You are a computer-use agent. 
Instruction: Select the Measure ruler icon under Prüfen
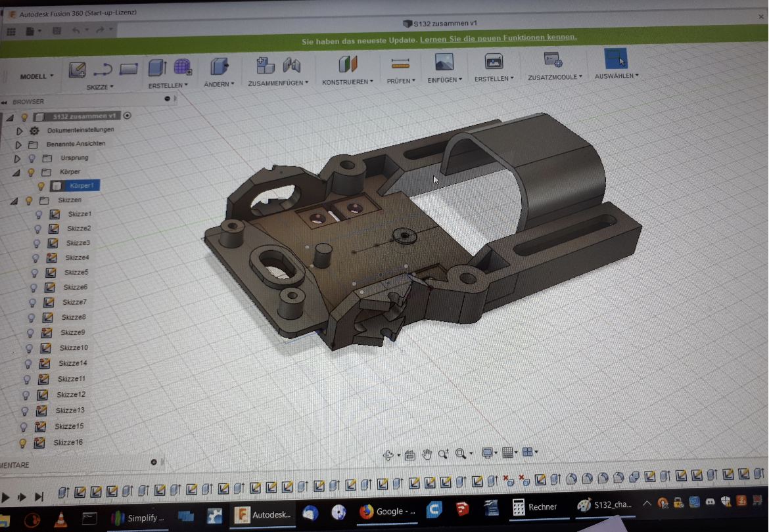pyautogui.click(x=400, y=64)
